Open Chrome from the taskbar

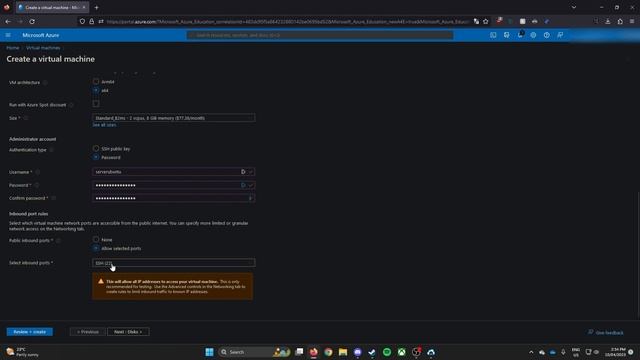[328, 352]
